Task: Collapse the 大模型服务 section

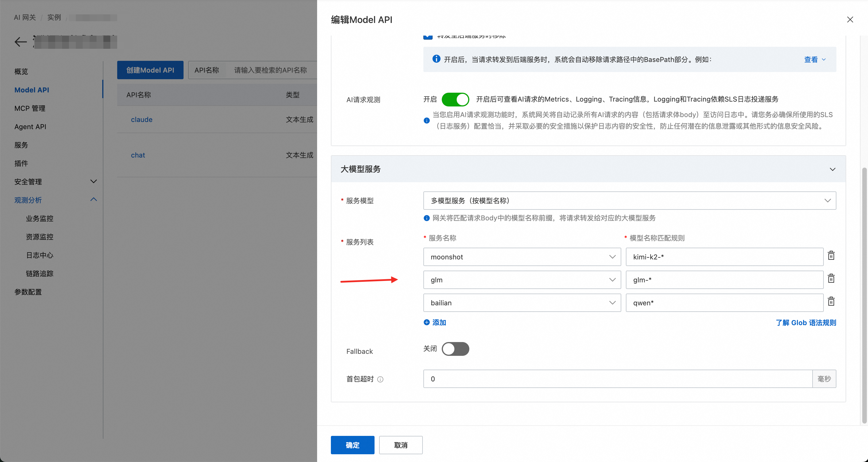Action: 832,169
